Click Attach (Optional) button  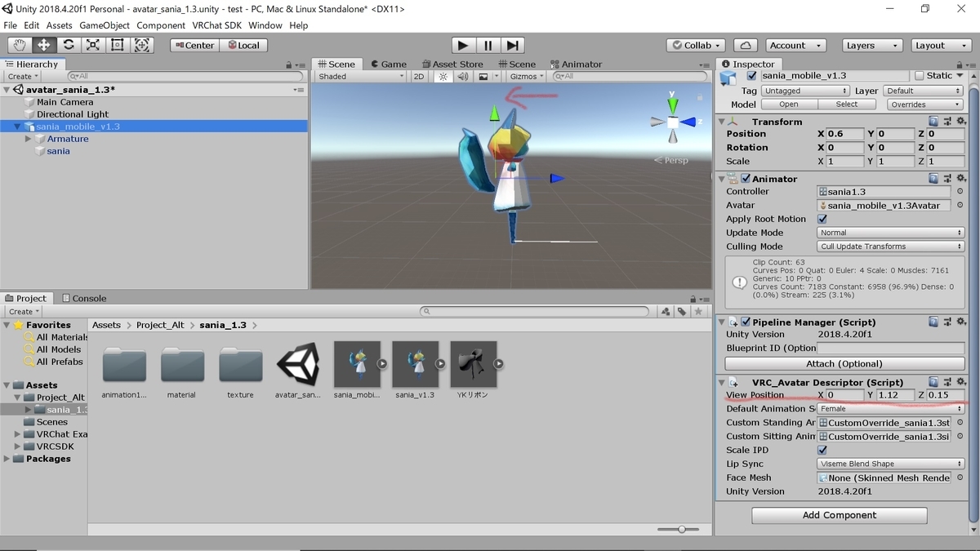[x=844, y=363]
